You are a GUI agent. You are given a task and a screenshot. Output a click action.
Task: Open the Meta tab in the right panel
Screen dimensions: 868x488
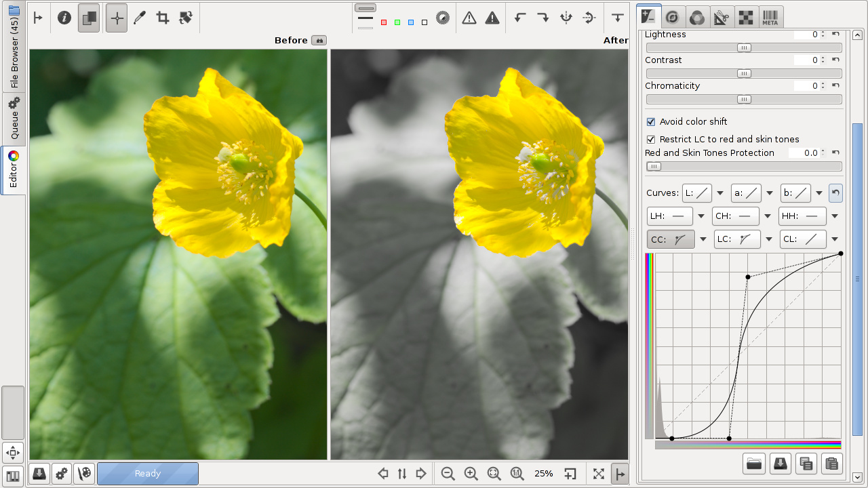[x=770, y=18]
